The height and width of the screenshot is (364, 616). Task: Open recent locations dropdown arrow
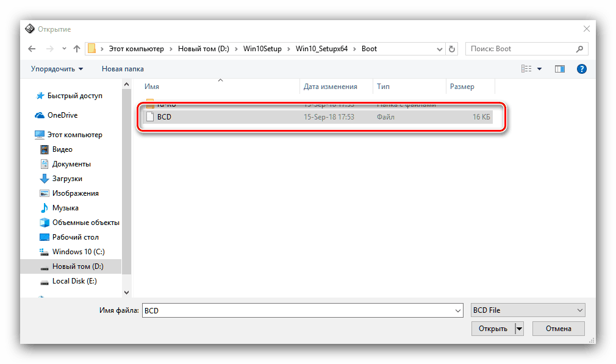coord(64,49)
